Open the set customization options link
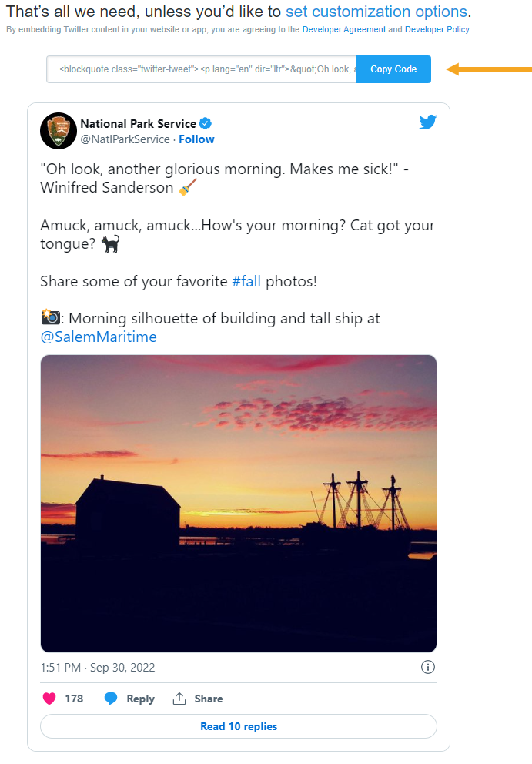This screenshot has width=532, height=764. (376, 12)
